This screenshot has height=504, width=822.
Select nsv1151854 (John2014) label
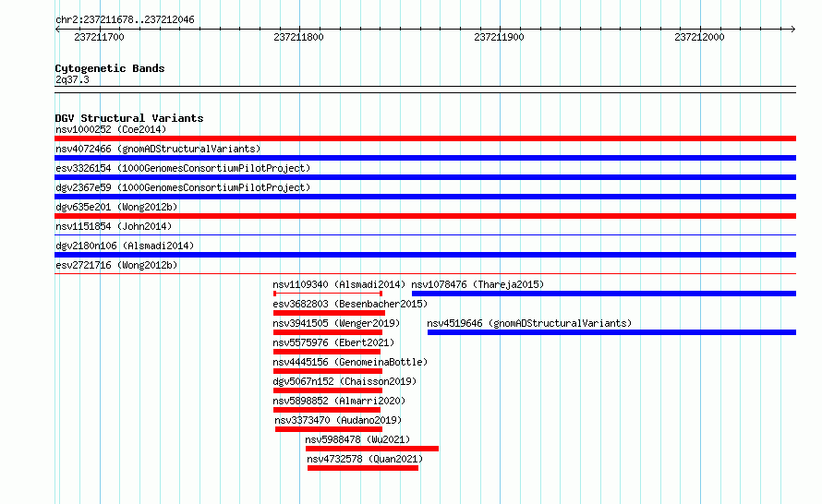click(114, 226)
